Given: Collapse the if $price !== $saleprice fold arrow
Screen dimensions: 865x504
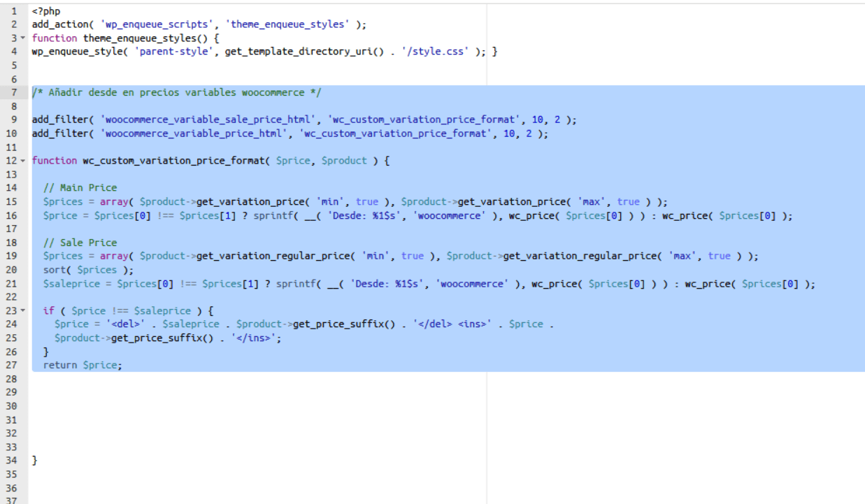Looking at the screenshot, I should pos(24,310).
